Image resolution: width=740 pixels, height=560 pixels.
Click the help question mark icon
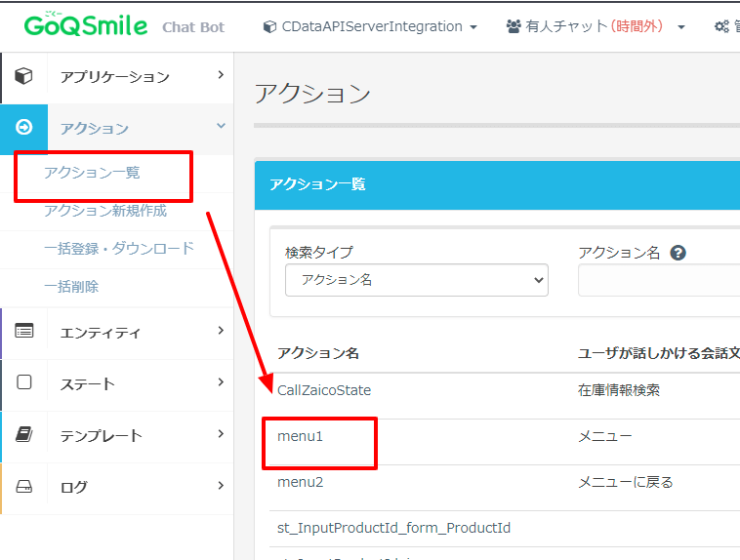click(x=678, y=253)
